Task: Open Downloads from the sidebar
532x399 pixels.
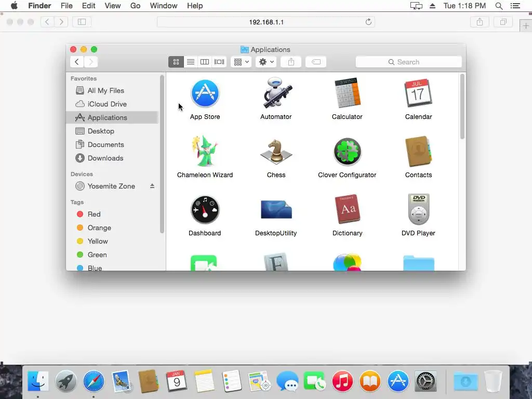Action: [112, 158]
